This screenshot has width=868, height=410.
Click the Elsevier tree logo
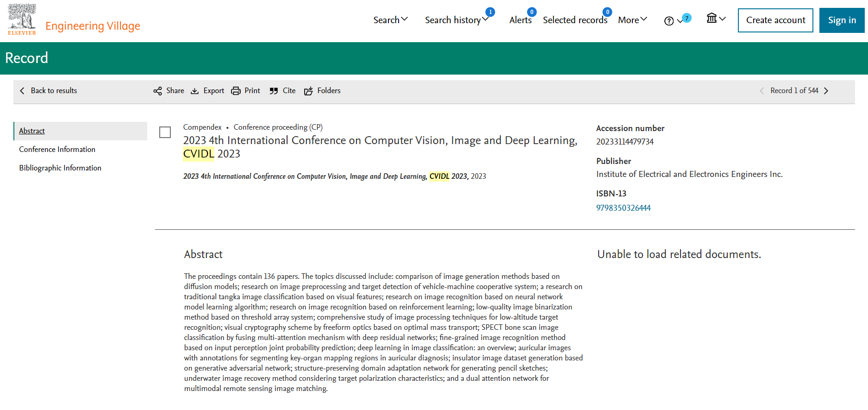point(22,19)
